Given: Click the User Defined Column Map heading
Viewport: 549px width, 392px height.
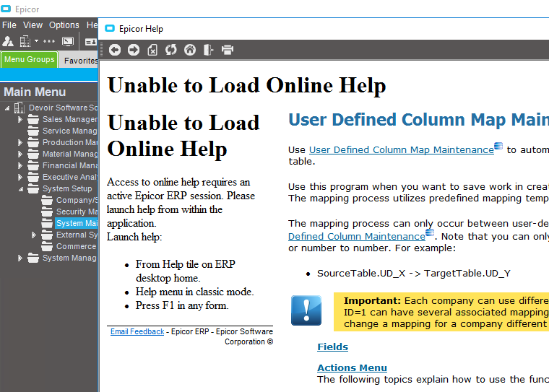Looking at the screenshot, I should pyautogui.click(x=419, y=120).
